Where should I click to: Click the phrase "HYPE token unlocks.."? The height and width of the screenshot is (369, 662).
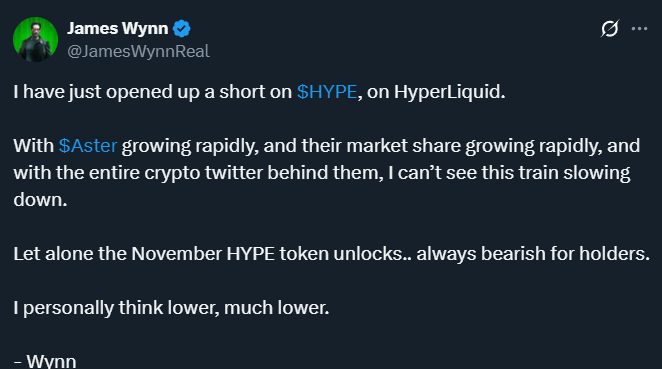(319, 254)
